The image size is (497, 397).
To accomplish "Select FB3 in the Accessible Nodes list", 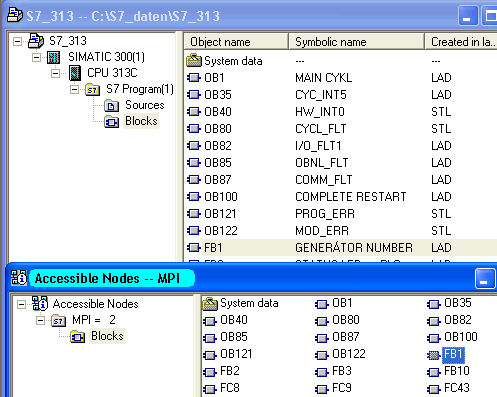I will click(342, 371).
